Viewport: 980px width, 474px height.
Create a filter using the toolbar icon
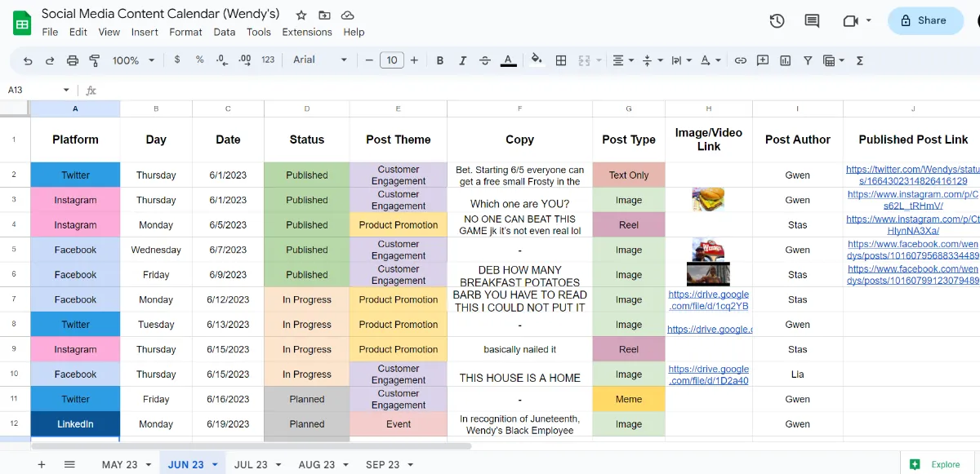[806, 60]
